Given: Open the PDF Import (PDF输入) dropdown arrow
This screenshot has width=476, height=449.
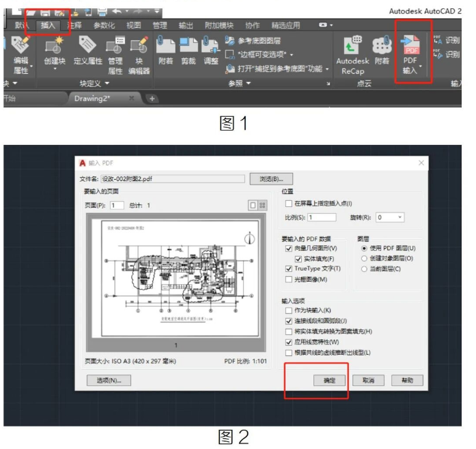Looking at the screenshot, I should point(421,66).
